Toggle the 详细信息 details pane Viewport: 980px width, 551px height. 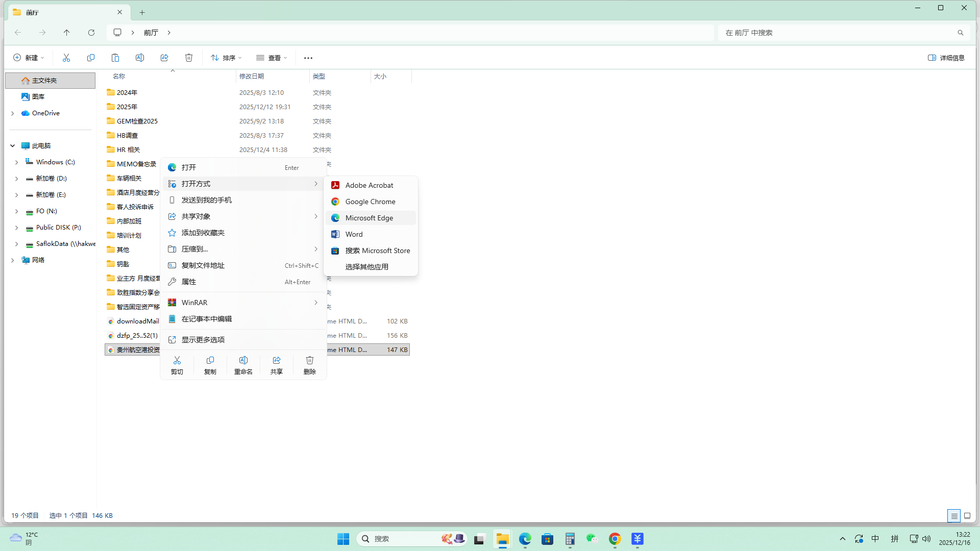pos(946,58)
